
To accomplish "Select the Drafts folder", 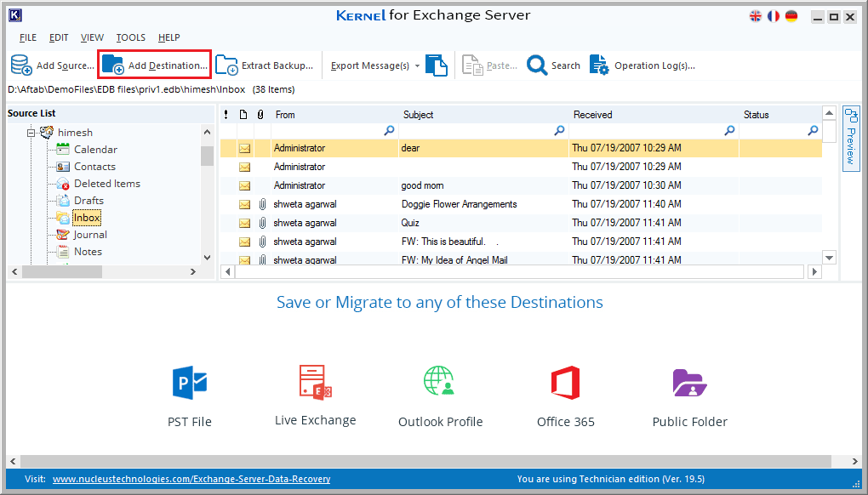I will point(89,201).
